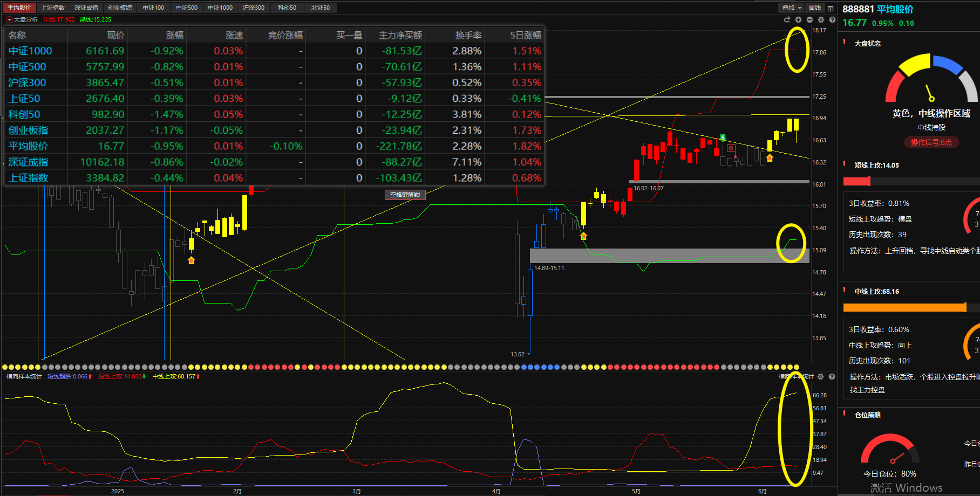Click the red 操作信号:B点 signal badge
Screen dimensions: 980x496
[x=931, y=142]
